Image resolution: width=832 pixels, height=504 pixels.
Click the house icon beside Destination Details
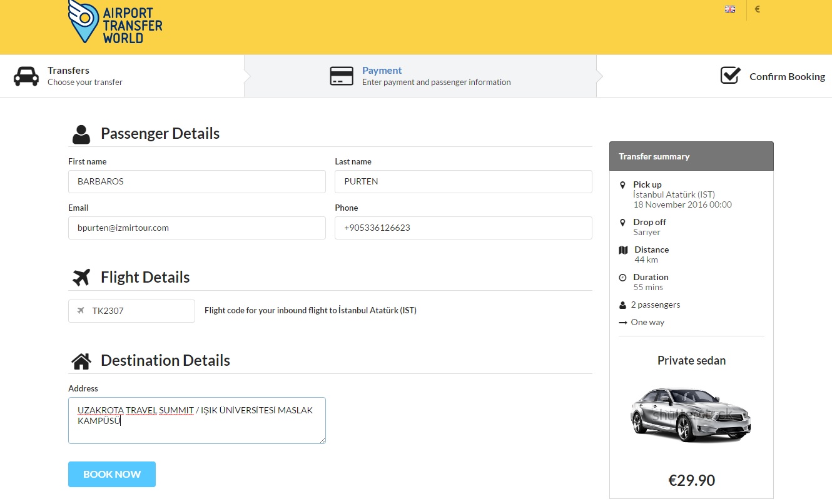pos(81,361)
